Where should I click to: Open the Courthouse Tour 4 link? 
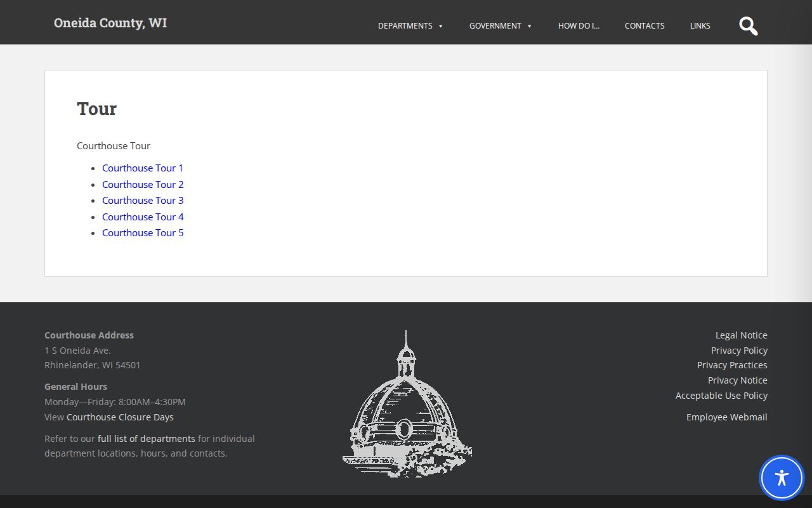tap(143, 217)
